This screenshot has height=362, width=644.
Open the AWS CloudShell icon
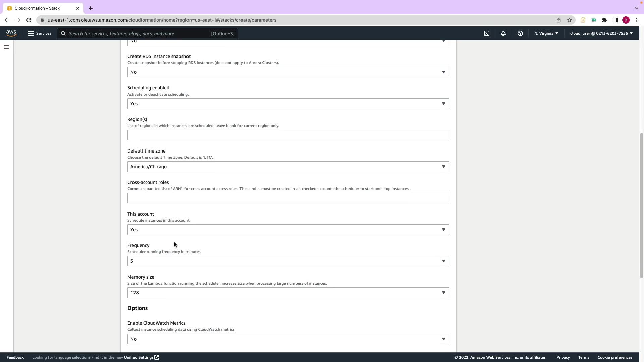(x=487, y=33)
